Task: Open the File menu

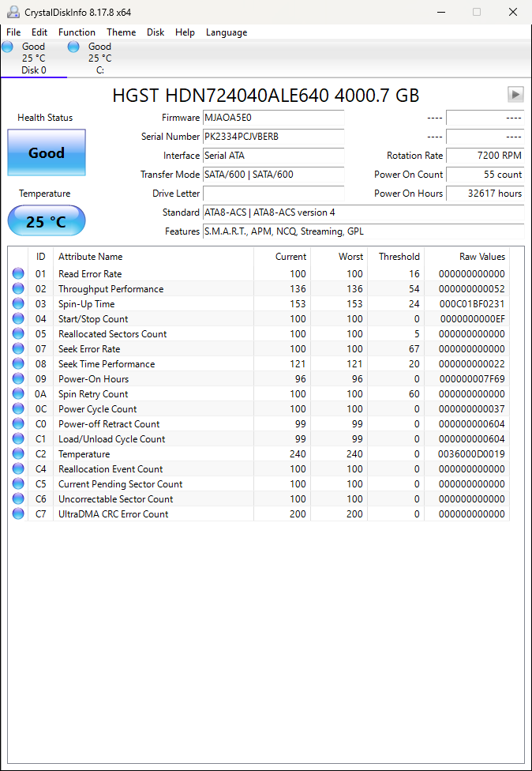Action: pyautogui.click(x=13, y=32)
